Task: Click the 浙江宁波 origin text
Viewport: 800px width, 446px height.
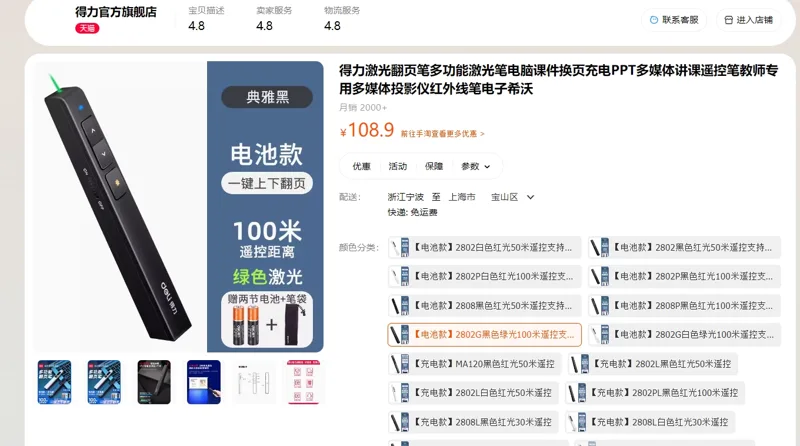Action: pyautogui.click(x=405, y=197)
